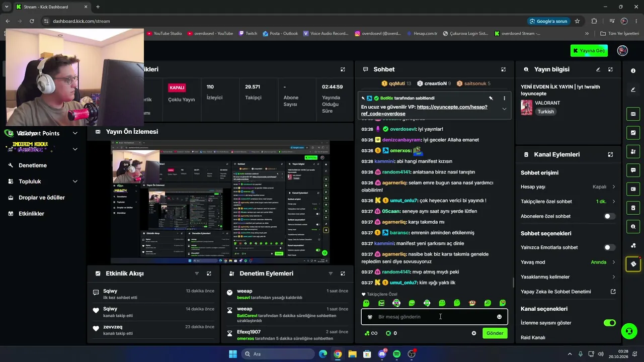Open the oyuncepte.com link in pinned message
Viewport: 644px width, 362px height.
click(424, 110)
